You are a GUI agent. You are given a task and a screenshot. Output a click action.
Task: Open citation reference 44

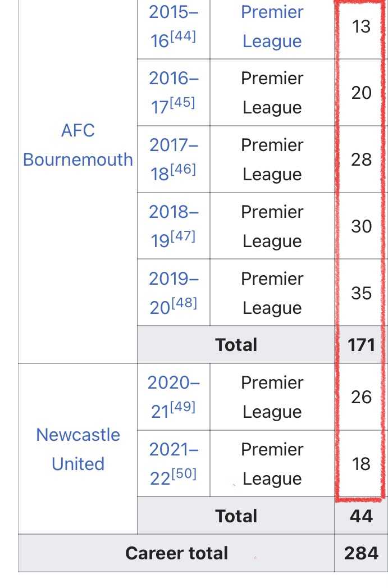pyautogui.click(x=183, y=37)
